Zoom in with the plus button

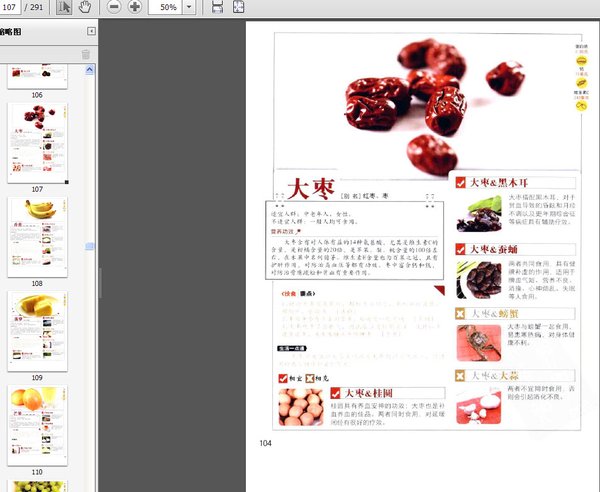point(134,7)
